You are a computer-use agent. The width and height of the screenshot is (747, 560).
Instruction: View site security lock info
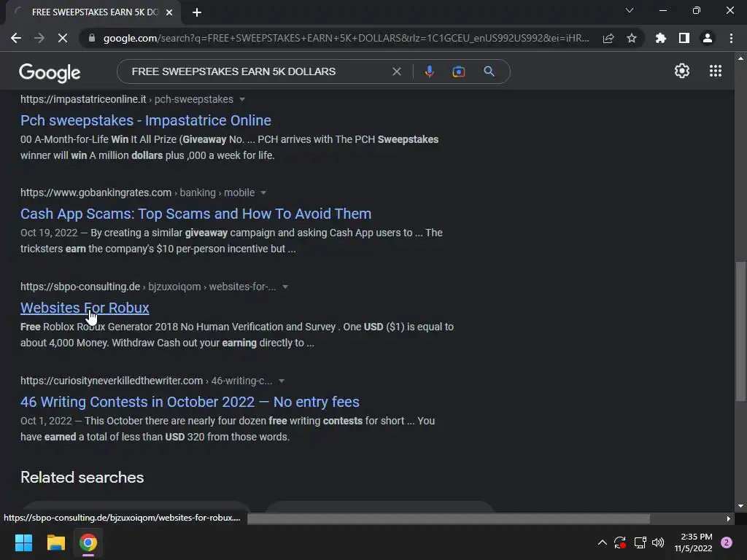[91, 38]
